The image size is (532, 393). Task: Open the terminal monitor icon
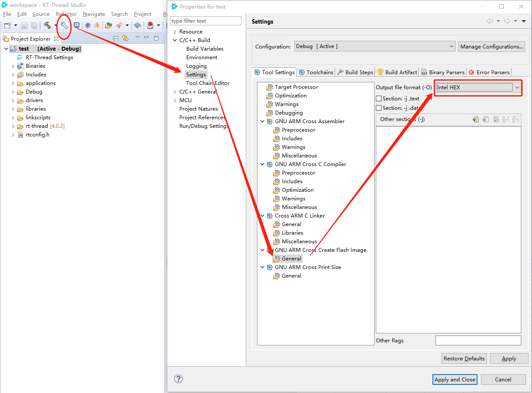(x=77, y=25)
